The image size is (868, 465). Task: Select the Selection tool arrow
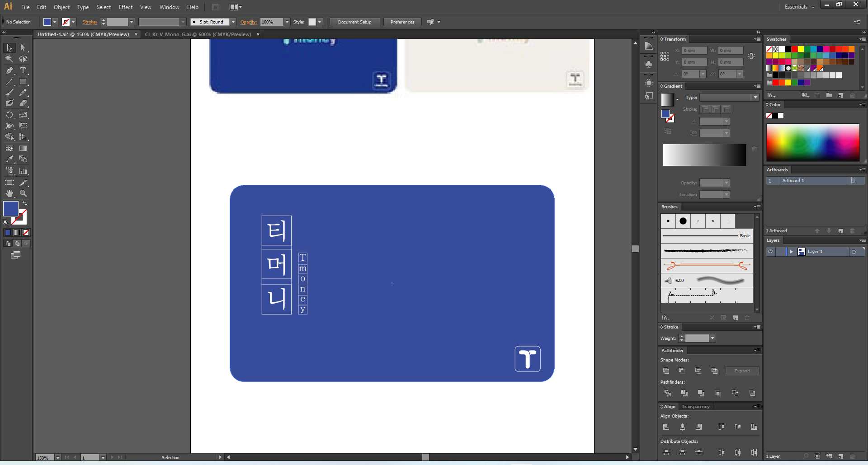9,48
